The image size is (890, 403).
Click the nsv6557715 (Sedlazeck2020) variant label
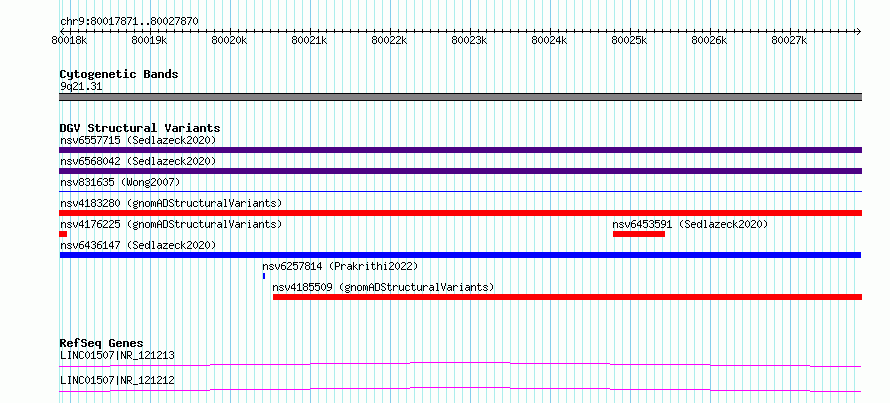[138, 140]
